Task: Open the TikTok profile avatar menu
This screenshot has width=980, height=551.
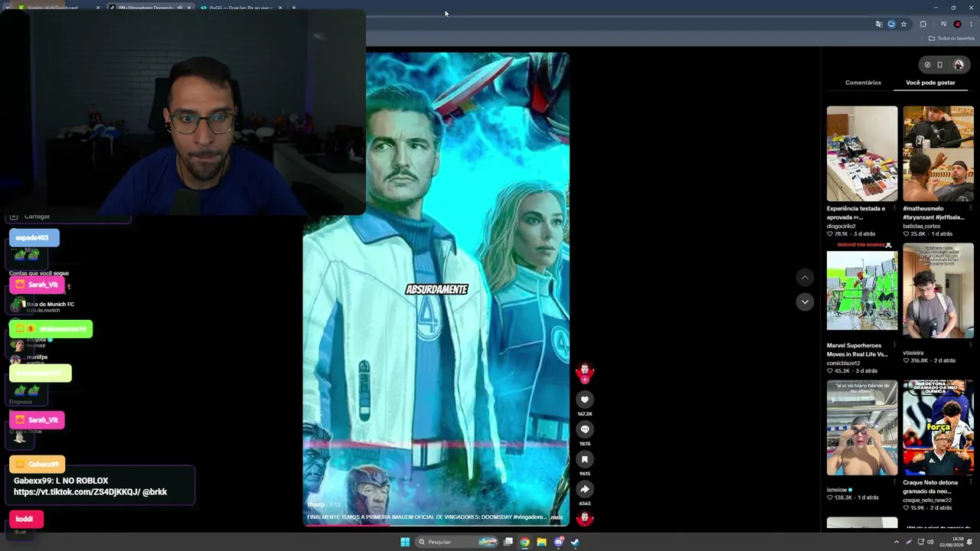Action: (958, 64)
